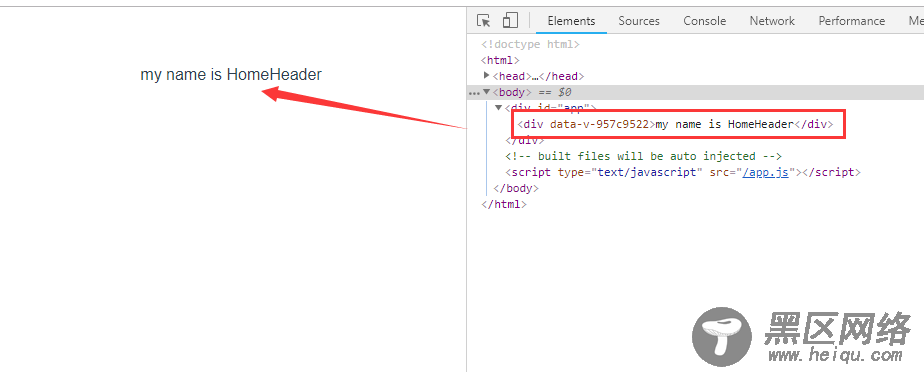The image size is (924, 372).
Task: Collapse the div id="app" node
Action: [x=499, y=108]
